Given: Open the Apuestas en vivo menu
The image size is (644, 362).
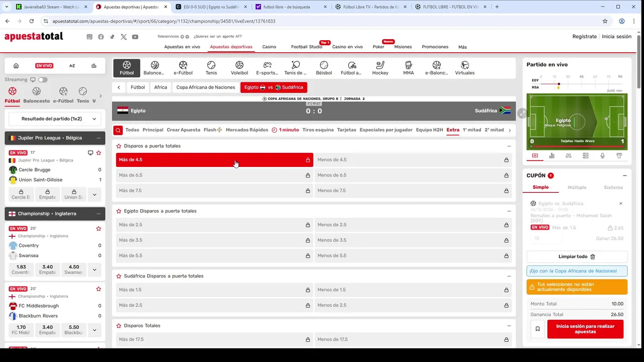Looking at the screenshot, I should pyautogui.click(x=182, y=47).
